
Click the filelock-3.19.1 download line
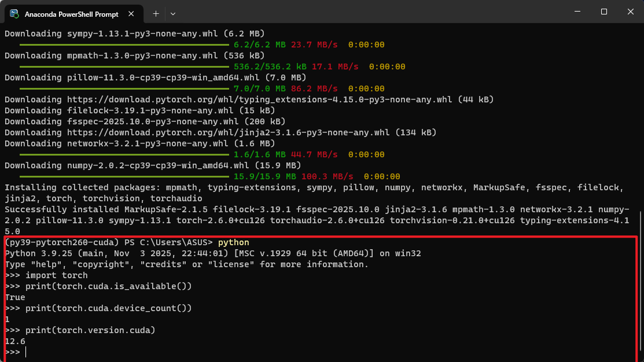[139, 110]
